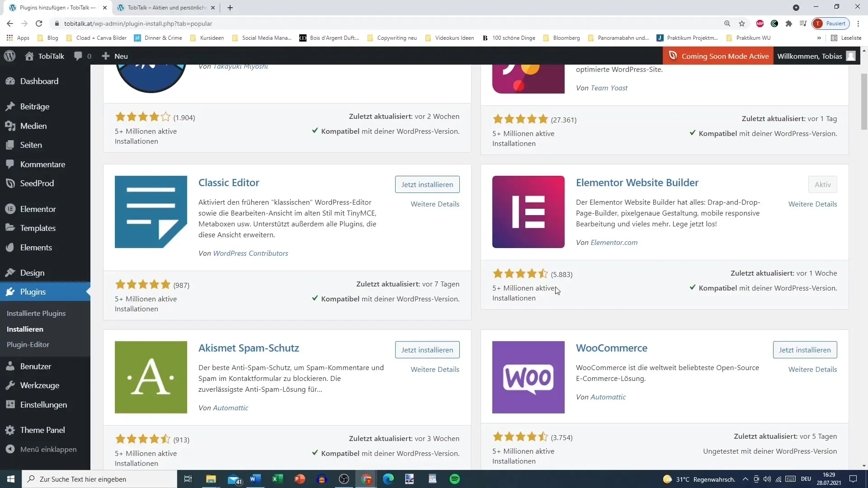Screen dimensions: 868x488
Task: Install the Akismet Spam-Schutz plugin
Action: click(427, 350)
